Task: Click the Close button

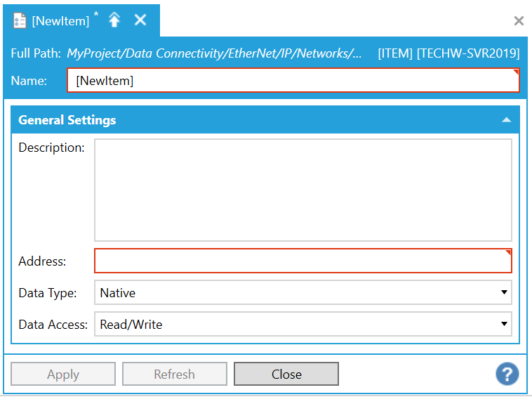Action: pyautogui.click(x=286, y=374)
